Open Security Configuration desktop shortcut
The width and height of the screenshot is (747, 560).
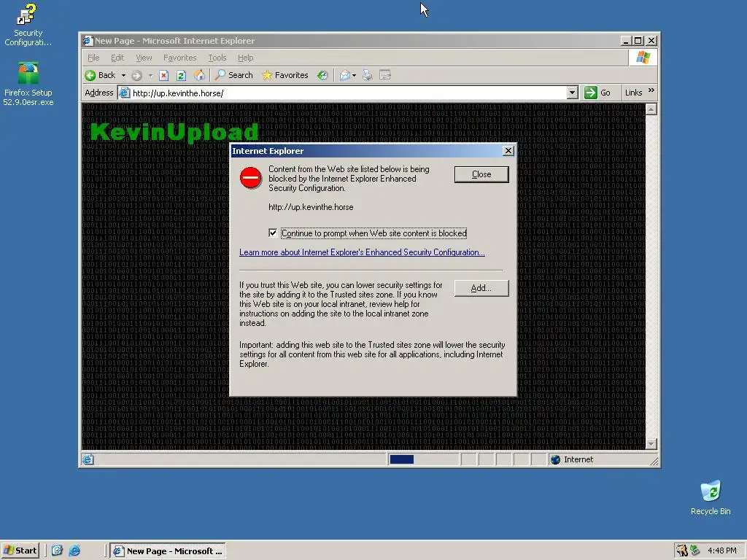coord(28,24)
